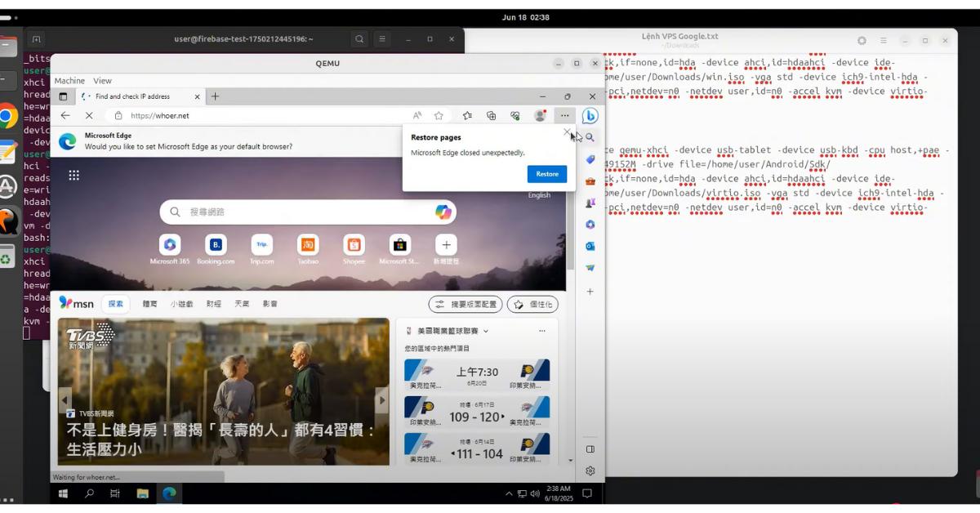980x513 pixels.
Task: Open the 109 - 120 game score card
Action: [x=477, y=413]
